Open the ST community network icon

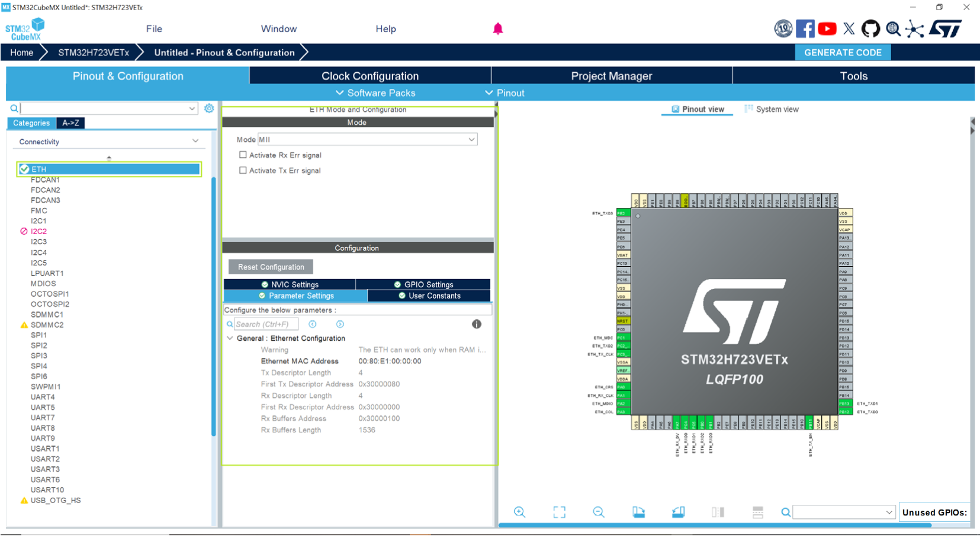point(915,28)
